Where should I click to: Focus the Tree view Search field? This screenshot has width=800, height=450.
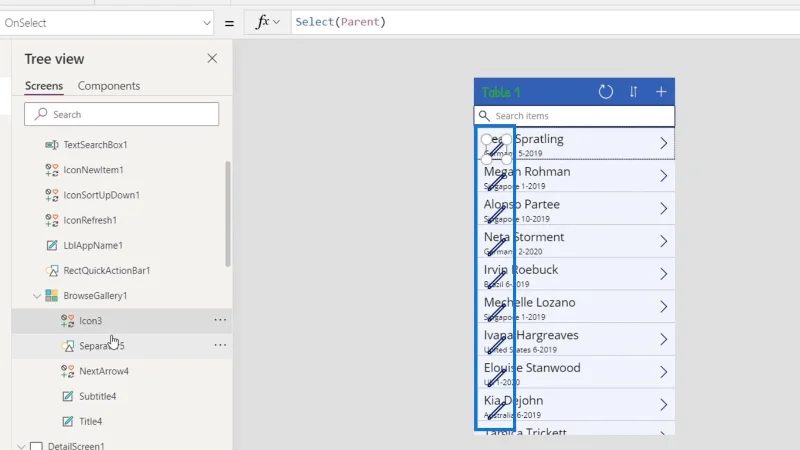pyautogui.click(x=121, y=114)
